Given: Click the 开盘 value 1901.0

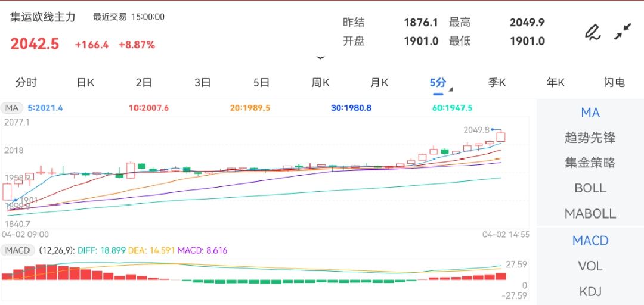Looking at the screenshot, I should click(421, 41).
